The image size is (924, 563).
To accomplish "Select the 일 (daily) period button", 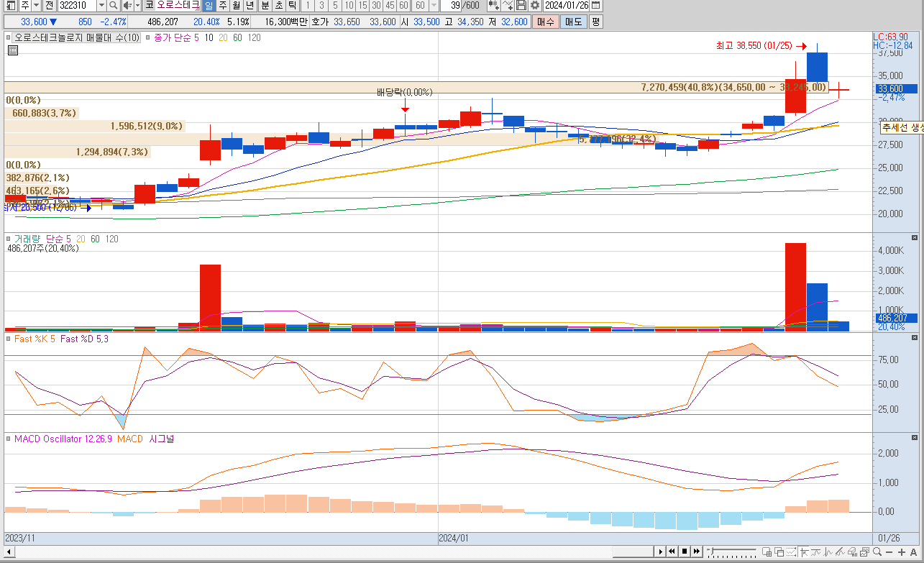I will point(209,5).
